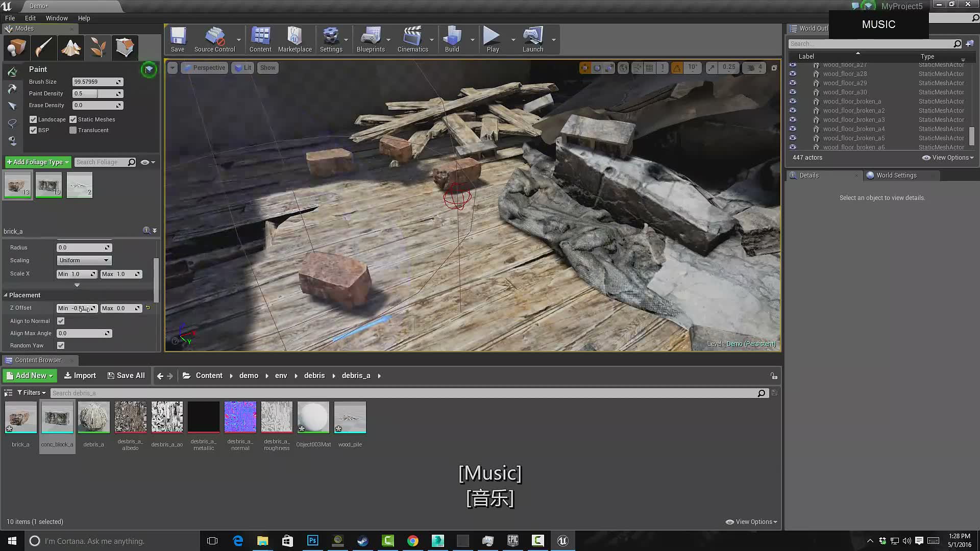Toggle viewport rotation snapping icon
Viewport: 980px width, 551px height.
click(x=677, y=67)
